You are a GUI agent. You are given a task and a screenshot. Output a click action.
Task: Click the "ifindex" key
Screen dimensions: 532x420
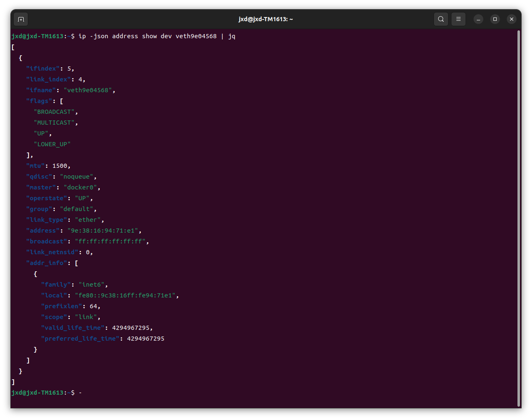(x=43, y=69)
